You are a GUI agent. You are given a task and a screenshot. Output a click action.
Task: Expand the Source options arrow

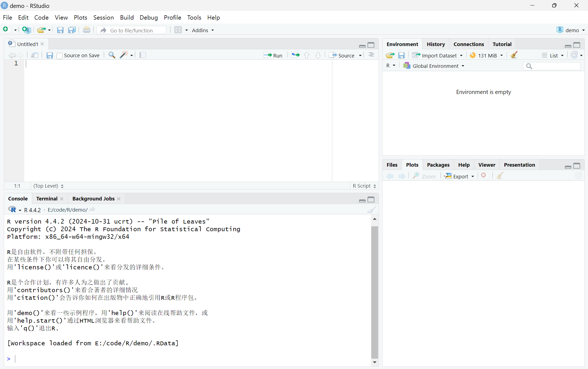click(x=360, y=56)
